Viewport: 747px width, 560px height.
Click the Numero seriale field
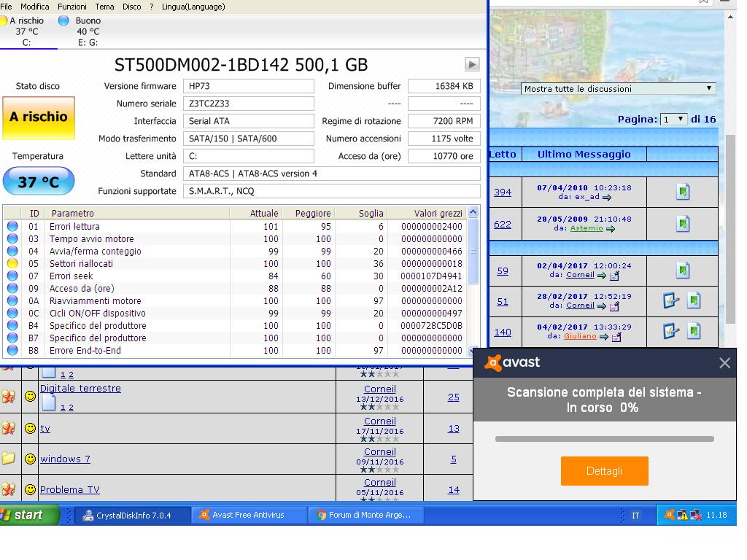click(x=248, y=104)
